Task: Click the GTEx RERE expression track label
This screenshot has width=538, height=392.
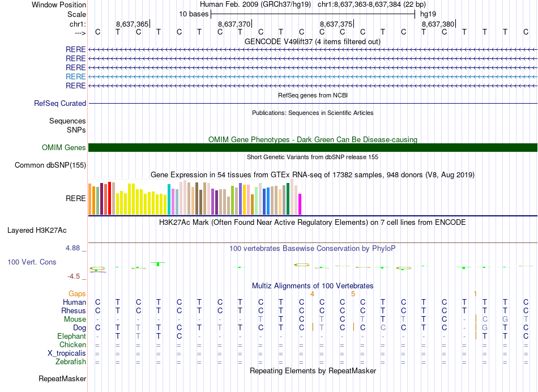Action: [75, 198]
